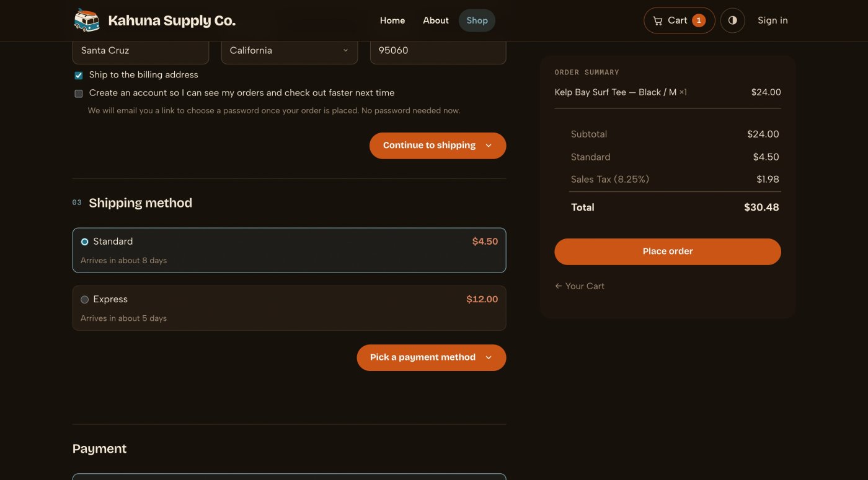Click the Subtotal label in order summary
The image size is (868, 480).
point(589,134)
